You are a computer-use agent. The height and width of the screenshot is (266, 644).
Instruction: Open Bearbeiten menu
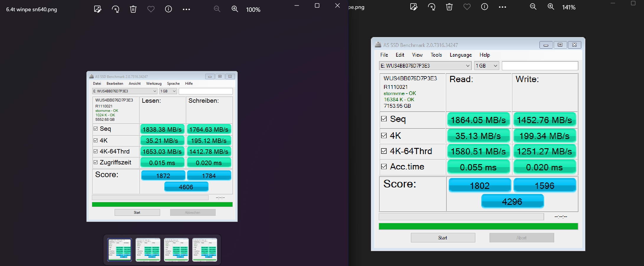[115, 84]
